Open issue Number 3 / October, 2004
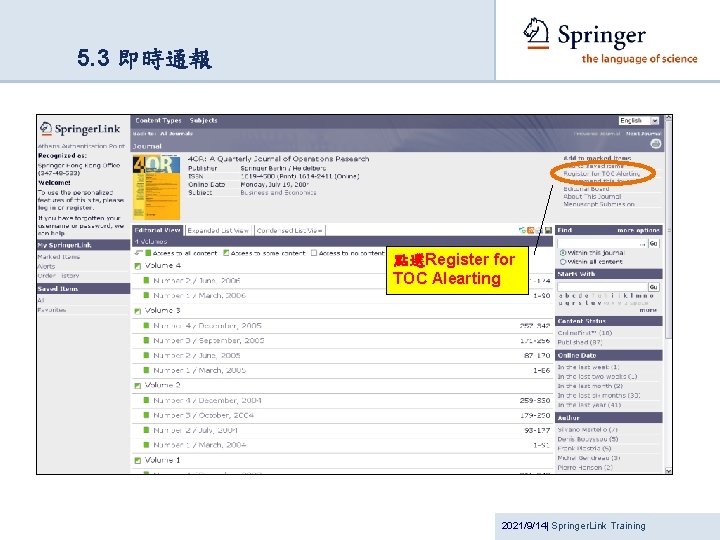Screen dimensions: 720x540 pyautogui.click(x=203, y=415)
